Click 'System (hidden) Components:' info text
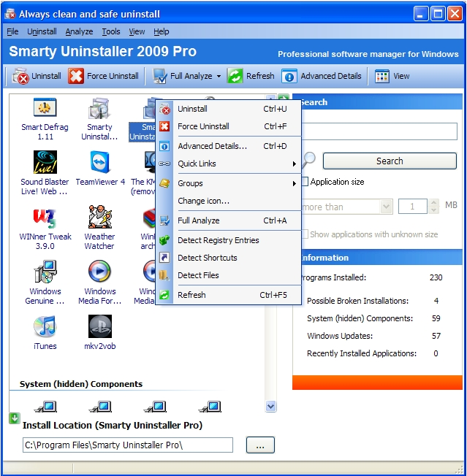 pyautogui.click(x=360, y=318)
